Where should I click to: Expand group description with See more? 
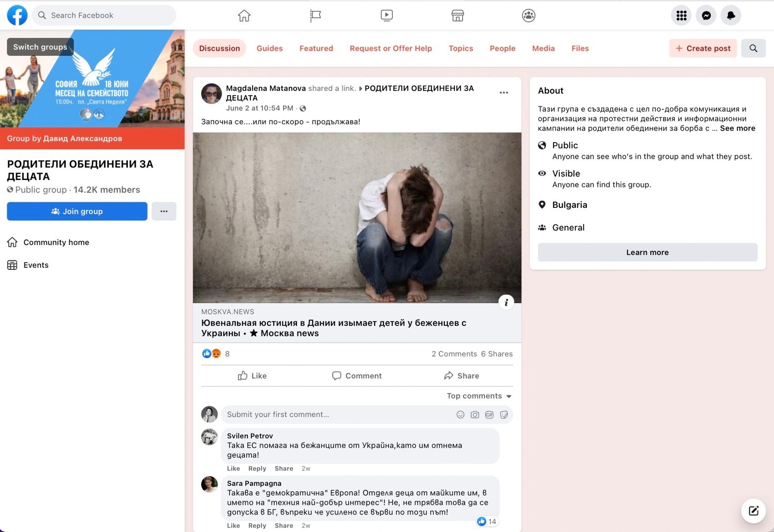tap(737, 128)
